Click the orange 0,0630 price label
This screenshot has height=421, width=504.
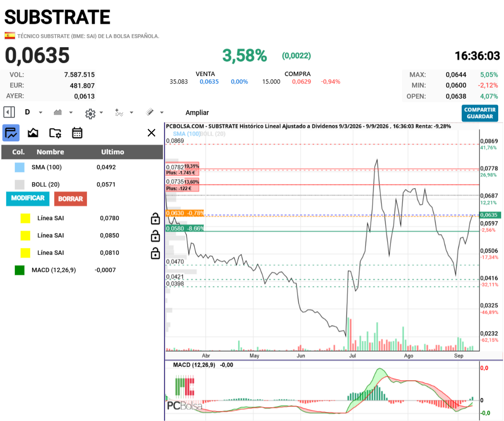[x=185, y=213]
